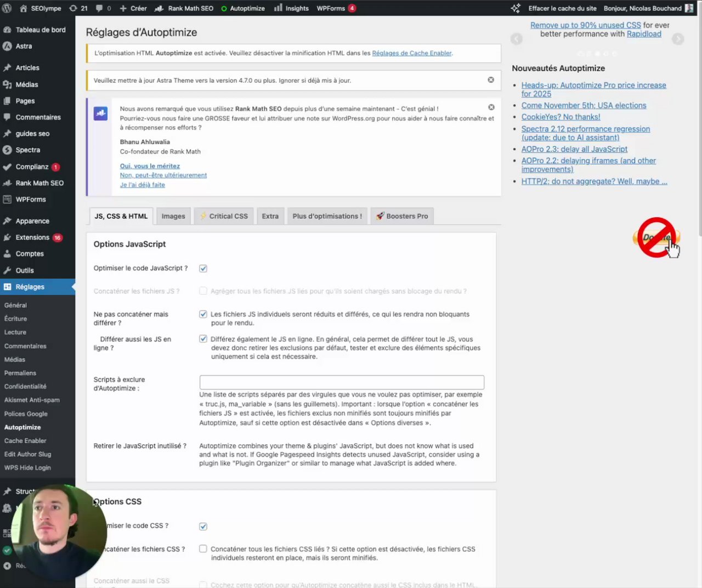Select the JS, CSS & HTML tab

click(121, 216)
